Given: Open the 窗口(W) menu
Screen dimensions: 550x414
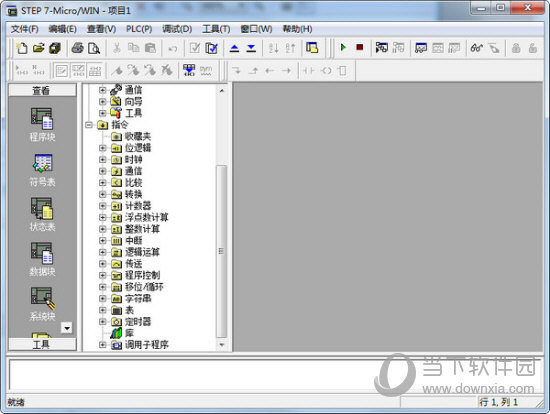Looking at the screenshot, I should pos(256,29).
